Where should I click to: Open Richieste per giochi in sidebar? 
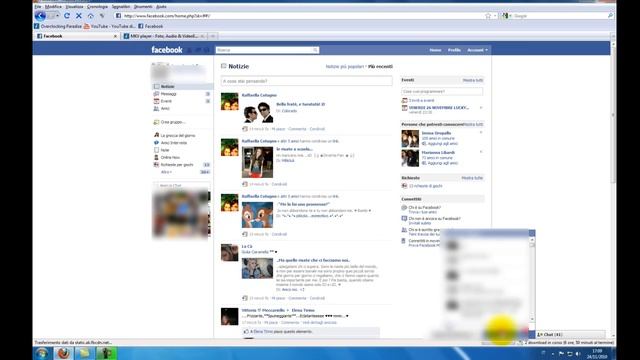coord(177,165)
